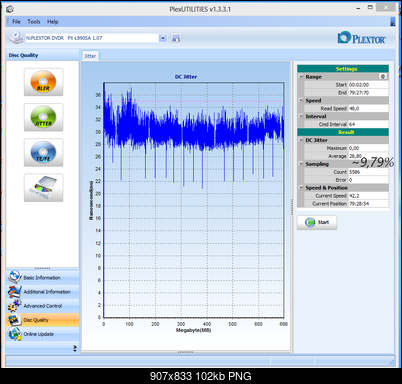This screenshot has height=384, width=402.
Task: Collapse the Interval settings group
Action: tap(301, 116)
